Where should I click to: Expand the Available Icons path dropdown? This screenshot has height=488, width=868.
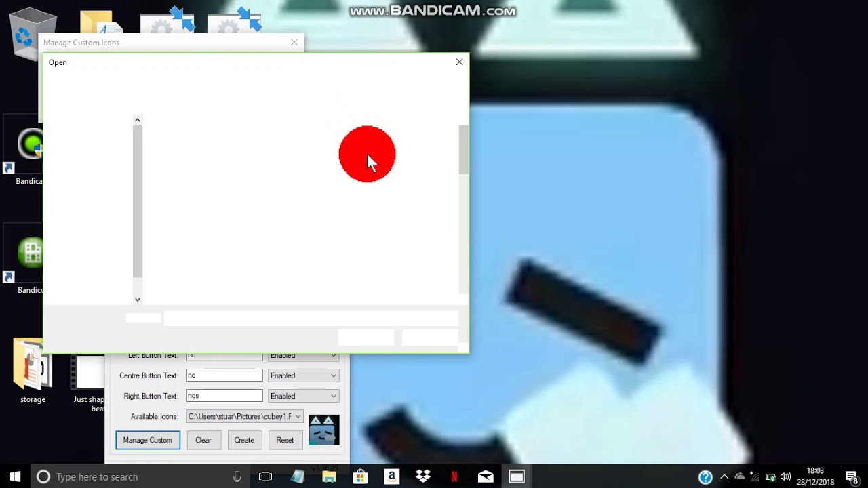coord(298,416)
